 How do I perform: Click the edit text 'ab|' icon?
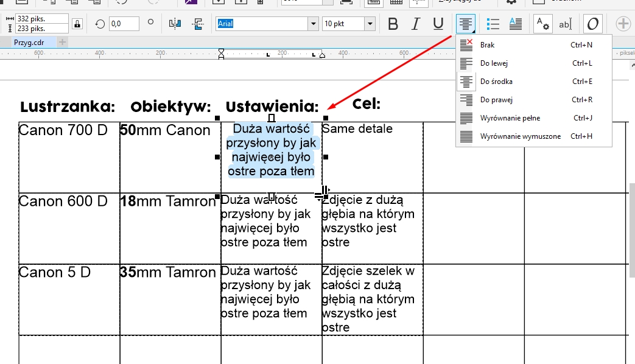pos(566,24)
